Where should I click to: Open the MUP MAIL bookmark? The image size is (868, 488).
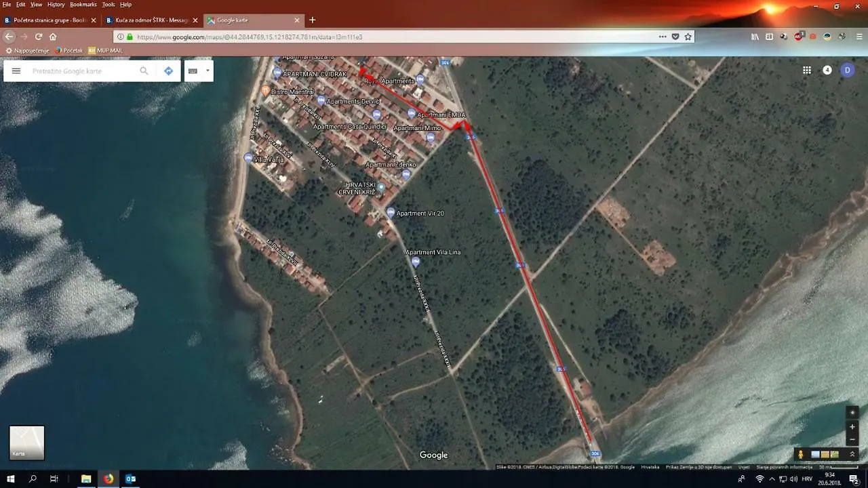tap(105, 50)
